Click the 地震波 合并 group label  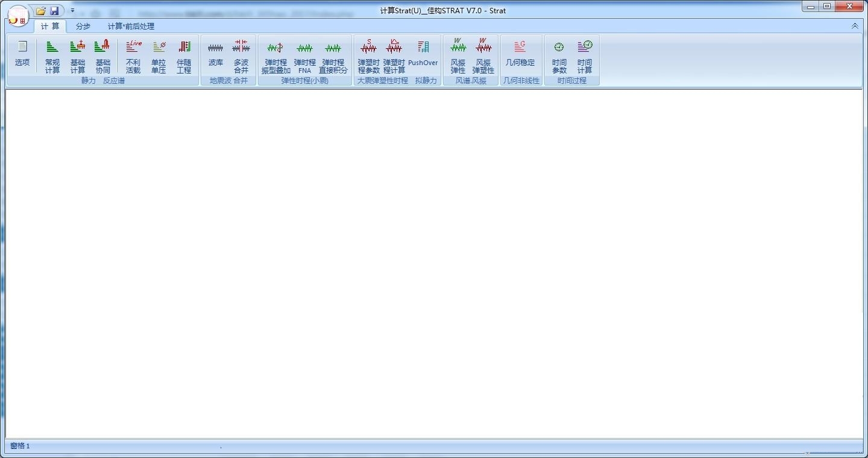point(228,81)
